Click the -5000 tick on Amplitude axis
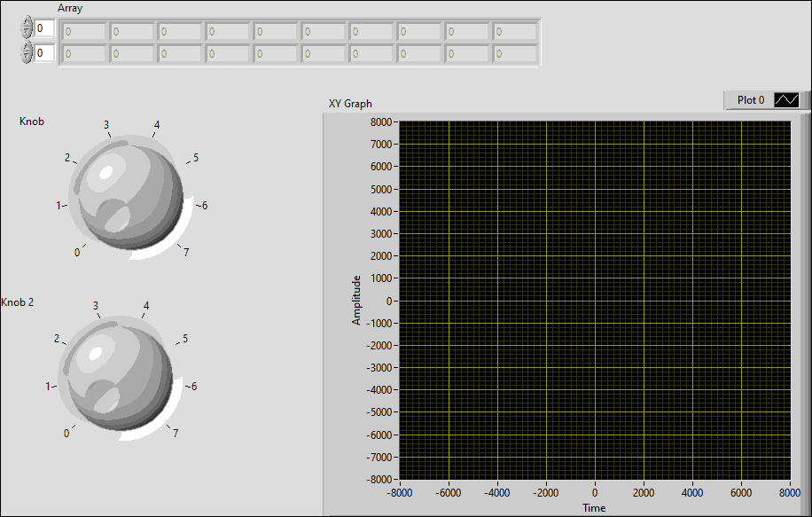Screen dimensions: 812x517 point(379,411)
